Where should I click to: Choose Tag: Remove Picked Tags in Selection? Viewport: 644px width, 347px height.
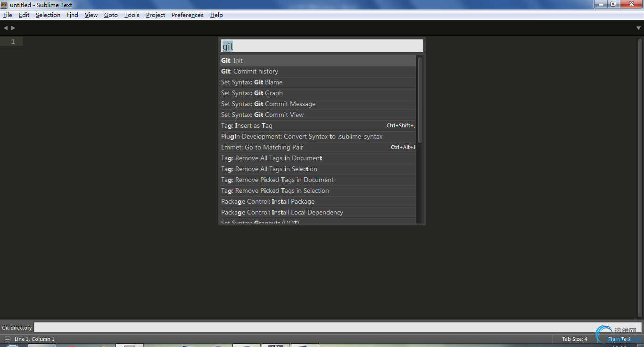pyautogui.click(x=318, y=190)
